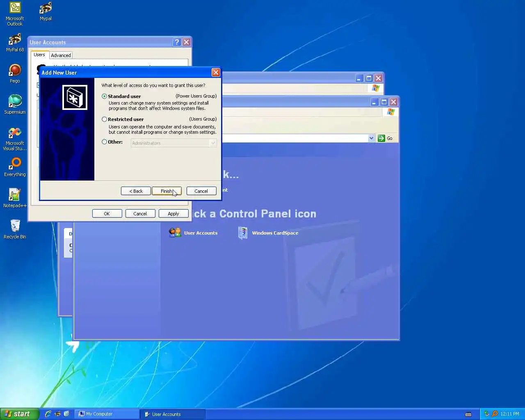Click the Back button in wizard
The height and width of the screenshot is (420, 525).
pyautogui.click(x=136, y=191)
